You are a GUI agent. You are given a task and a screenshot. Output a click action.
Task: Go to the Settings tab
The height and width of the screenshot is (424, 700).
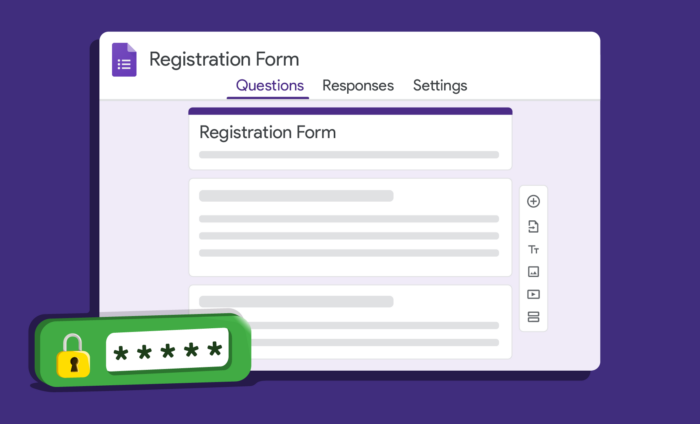pos(440,86)
